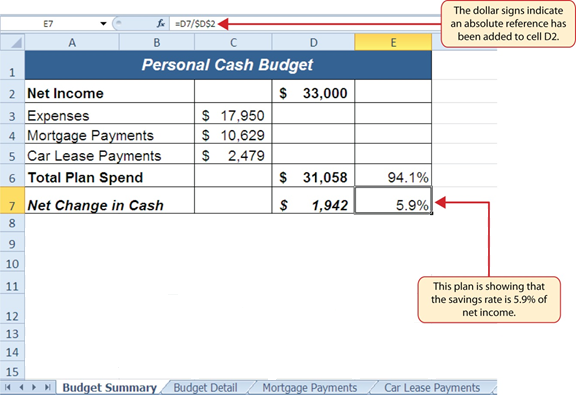Select the 94.1% percentage cell
Screen dimensions: 584x395
[x=393, y=175]
